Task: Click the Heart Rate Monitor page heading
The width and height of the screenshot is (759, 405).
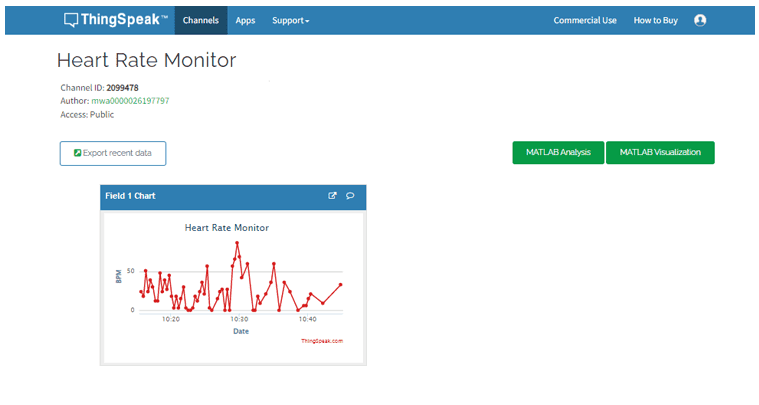Action: tap(146, 60)
